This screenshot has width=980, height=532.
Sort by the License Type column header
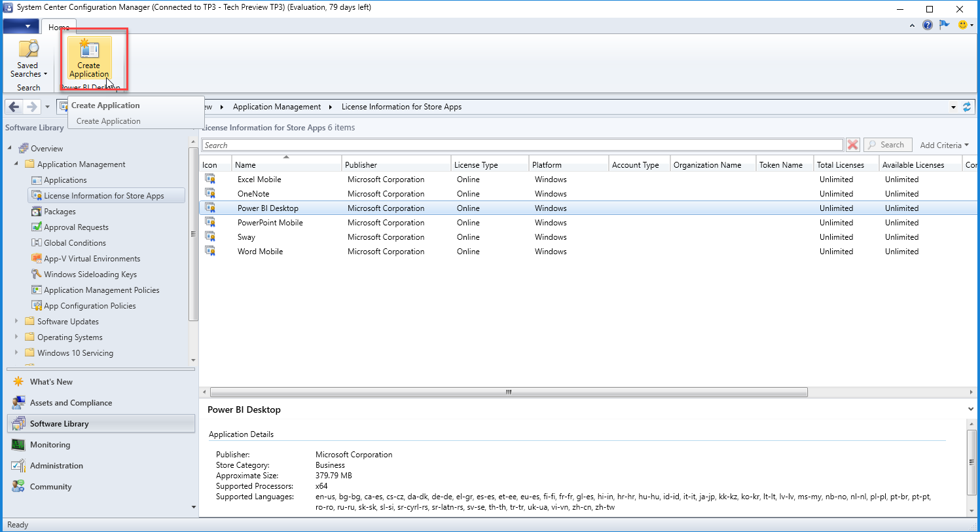[490, 164]
